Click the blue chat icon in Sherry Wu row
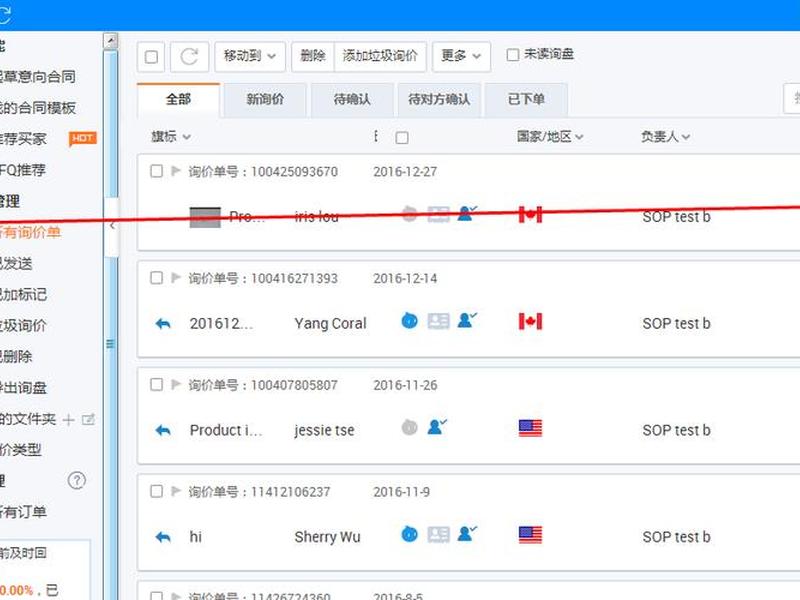 409,534
